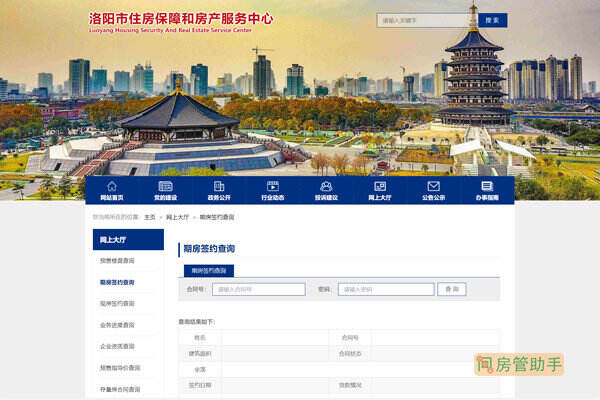Viewport: 600px width, 400px height.
Task: Open 公告公示 envelope icon
Action: pyautogui.click(x=434, y=186)
